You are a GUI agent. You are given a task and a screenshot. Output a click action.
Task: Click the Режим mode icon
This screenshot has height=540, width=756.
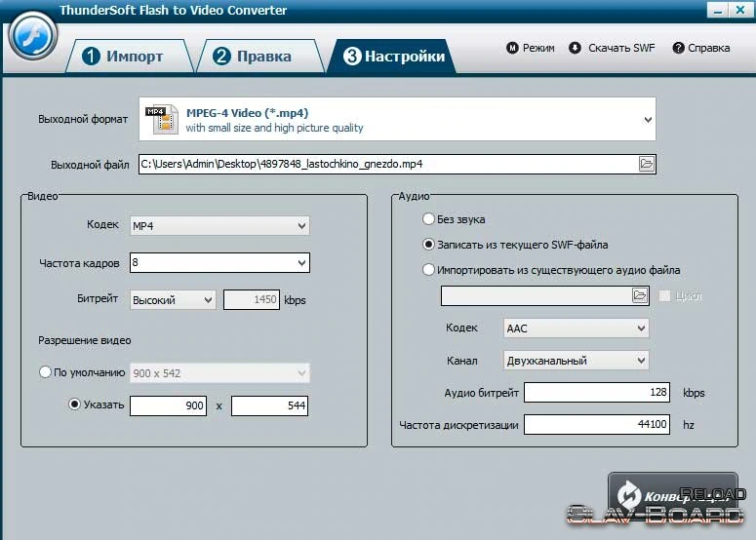[x=512, y=48]
